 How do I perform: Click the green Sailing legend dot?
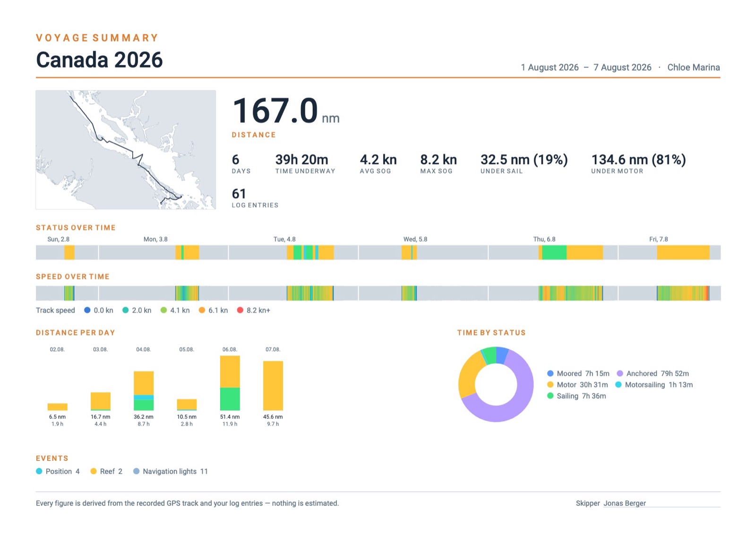click(550, 396)
